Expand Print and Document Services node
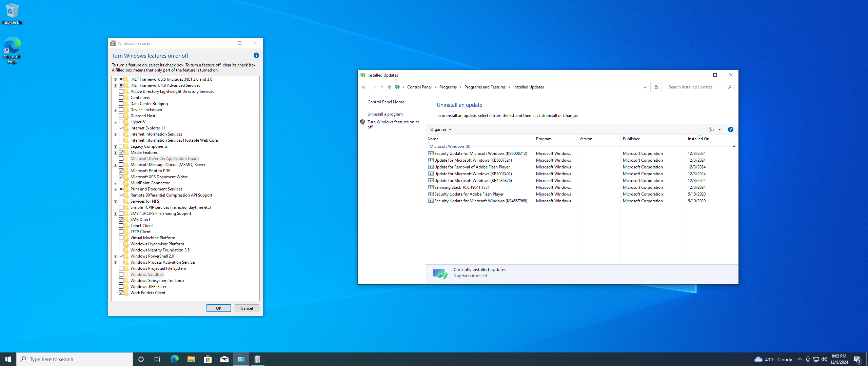The width and height of the screenshot is (868, 366). point(115,189)
